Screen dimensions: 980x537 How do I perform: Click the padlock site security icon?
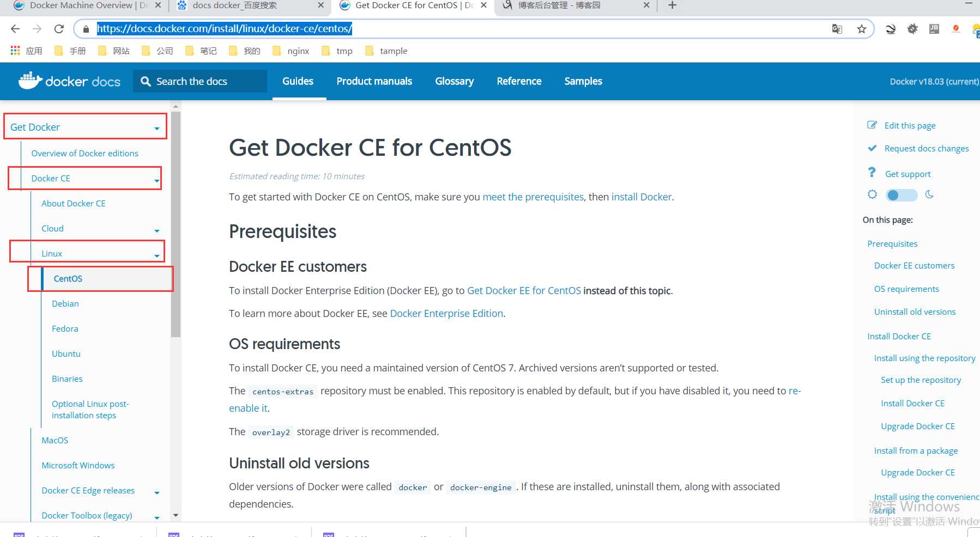86,29
